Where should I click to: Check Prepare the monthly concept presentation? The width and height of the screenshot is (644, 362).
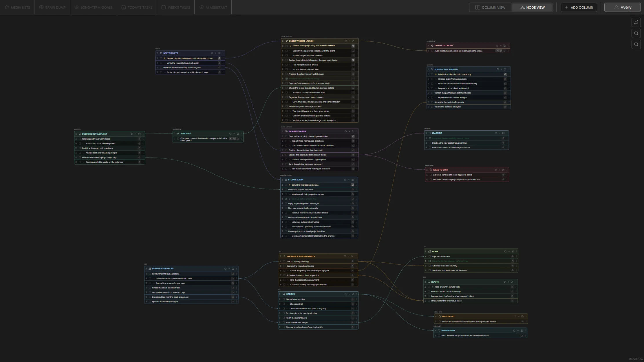[x=286, y=136]
